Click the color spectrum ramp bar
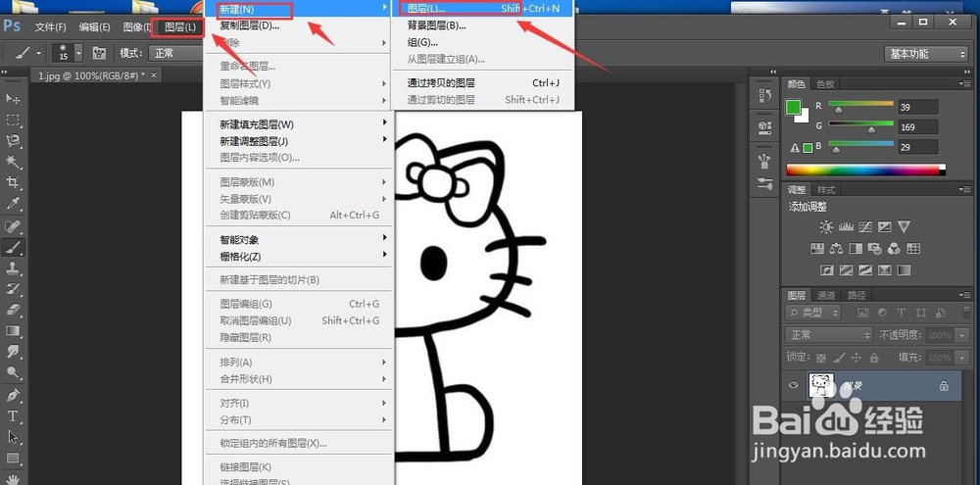The height and width of the screenshot is (485, 980). tap(865, 170)
